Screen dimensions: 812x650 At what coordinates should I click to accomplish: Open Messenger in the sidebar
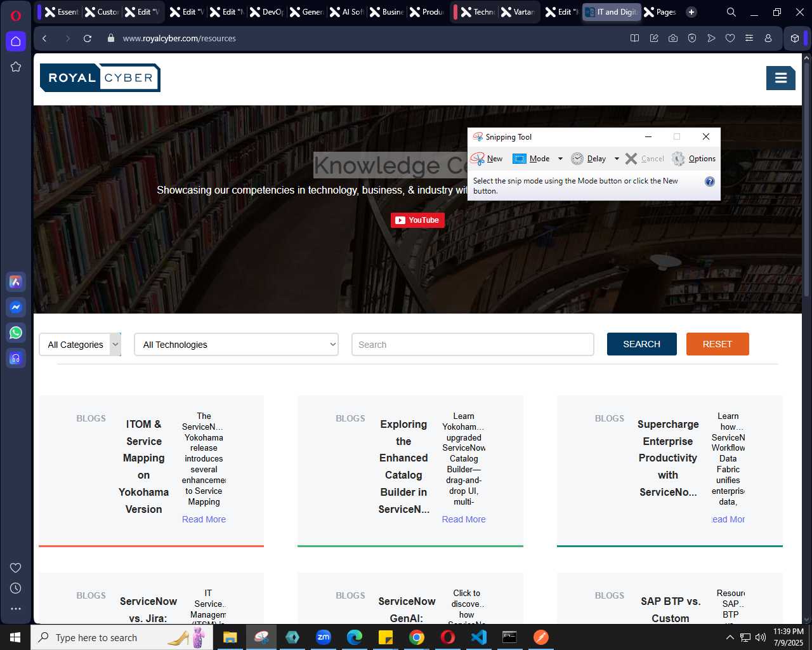click(x=16, y=307)
